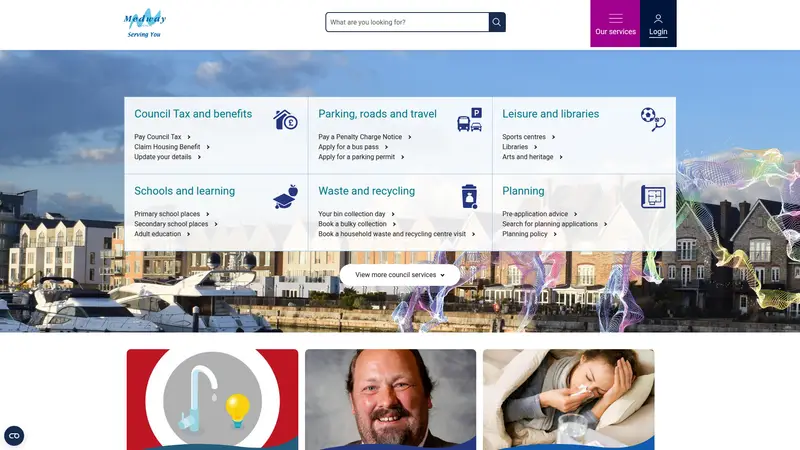Open Waste and recycling heading

[x=366, y=191]
